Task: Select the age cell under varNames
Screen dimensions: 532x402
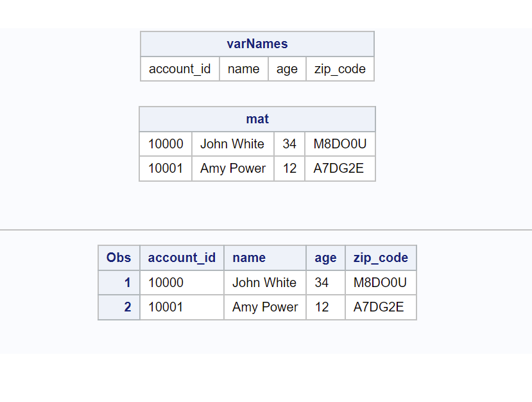Action: (x=287, y=69)
